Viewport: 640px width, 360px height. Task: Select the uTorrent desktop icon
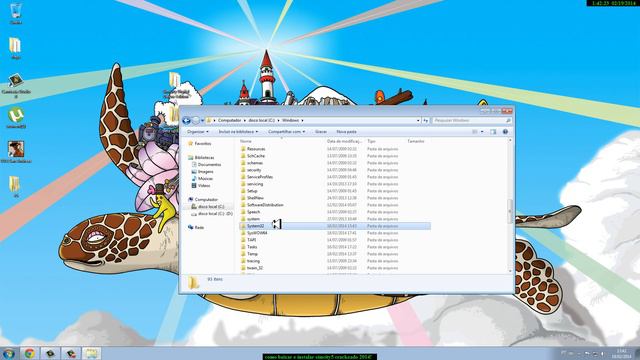(x=16, y=118)
